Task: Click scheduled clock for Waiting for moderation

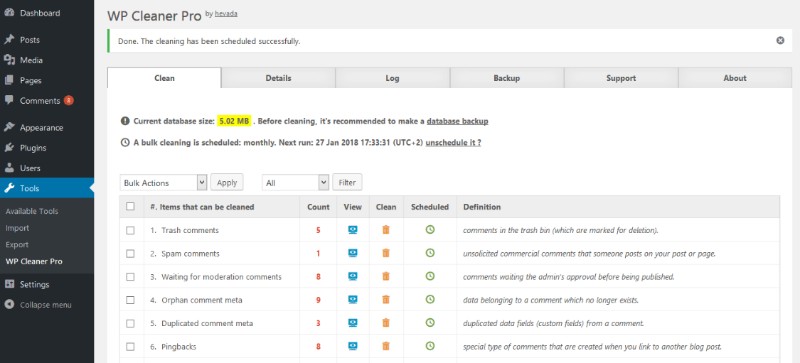Action: pos(430,276)
